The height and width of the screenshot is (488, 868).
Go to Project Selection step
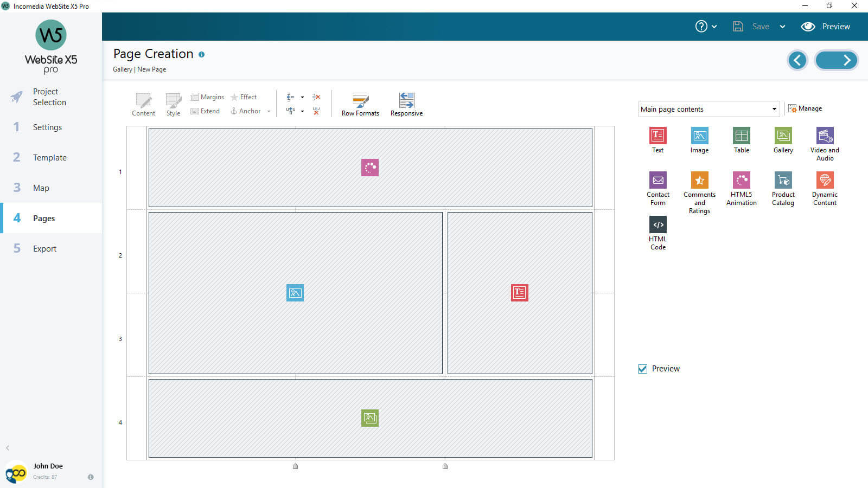pyautogui.click(x=51, y=97)
